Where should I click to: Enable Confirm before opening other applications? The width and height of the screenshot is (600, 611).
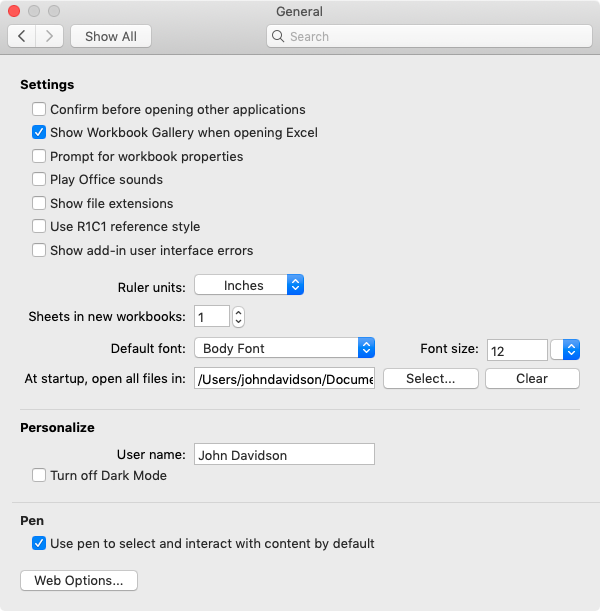point(39,109)
